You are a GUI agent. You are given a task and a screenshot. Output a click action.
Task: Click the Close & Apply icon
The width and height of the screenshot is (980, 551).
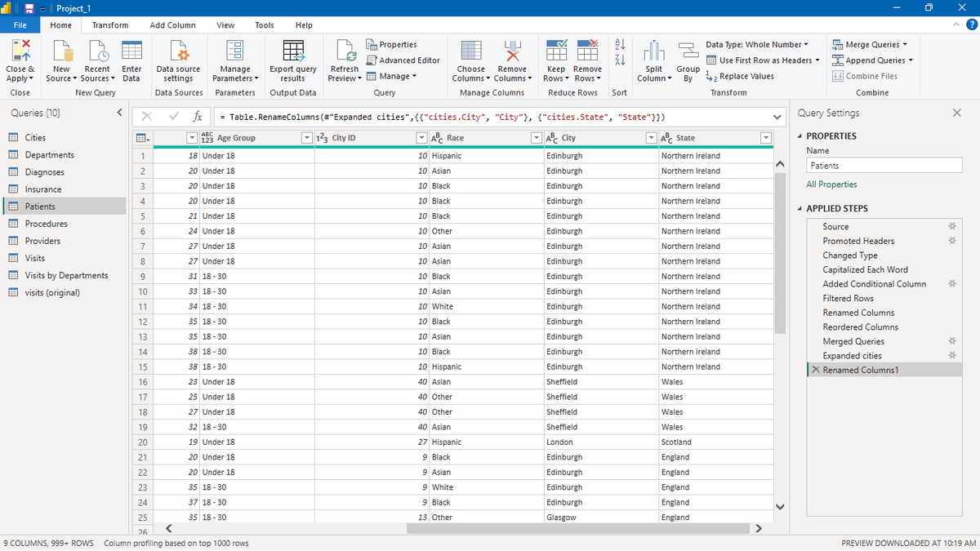[20, 51]
